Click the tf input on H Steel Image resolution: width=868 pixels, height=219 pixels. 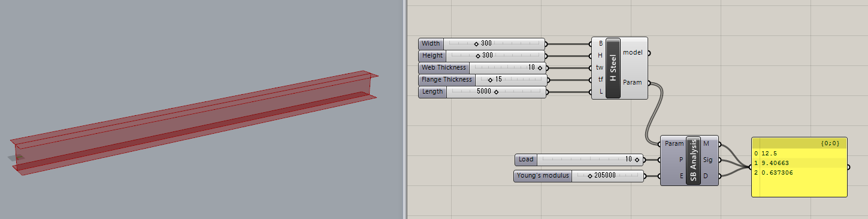point(600,80)
